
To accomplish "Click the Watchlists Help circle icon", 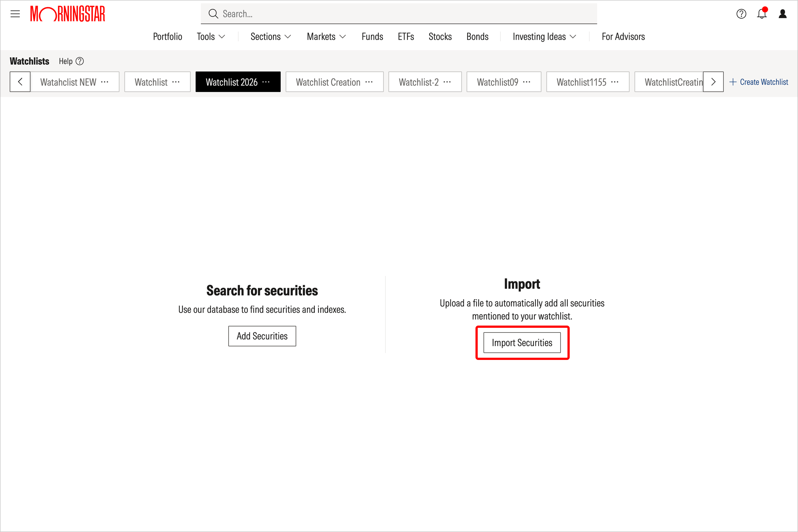I will pos(80,62).
